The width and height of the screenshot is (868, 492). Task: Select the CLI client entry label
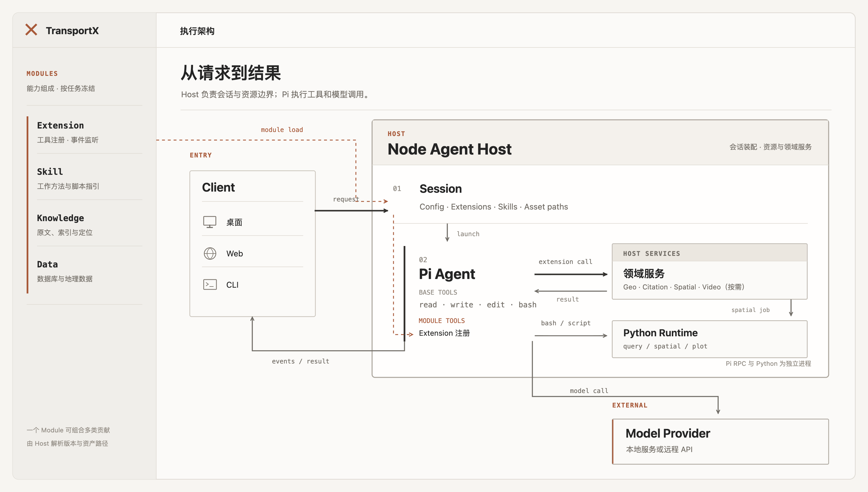pos(232,285)
